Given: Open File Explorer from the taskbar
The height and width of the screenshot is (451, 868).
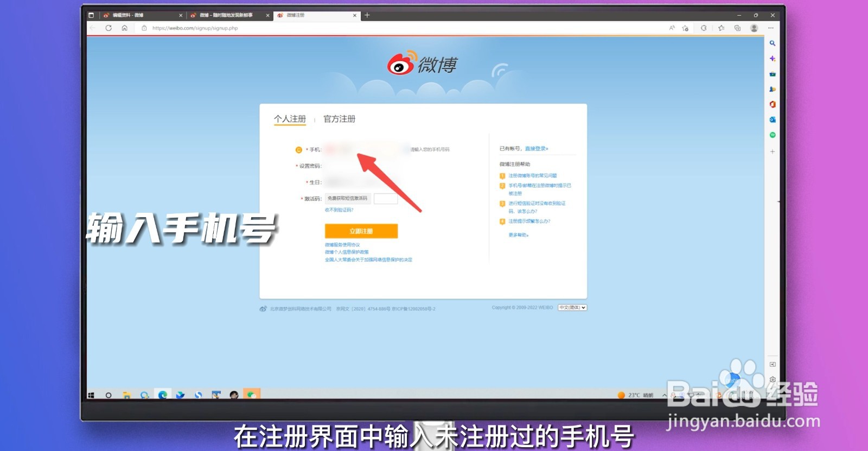Looking at the screenshot, I should [126, 395].
